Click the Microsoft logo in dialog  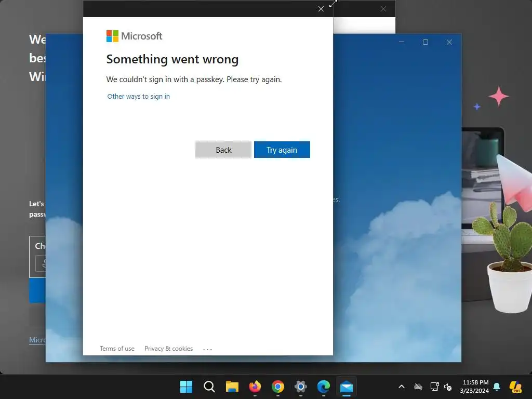(x=135, y=36)
